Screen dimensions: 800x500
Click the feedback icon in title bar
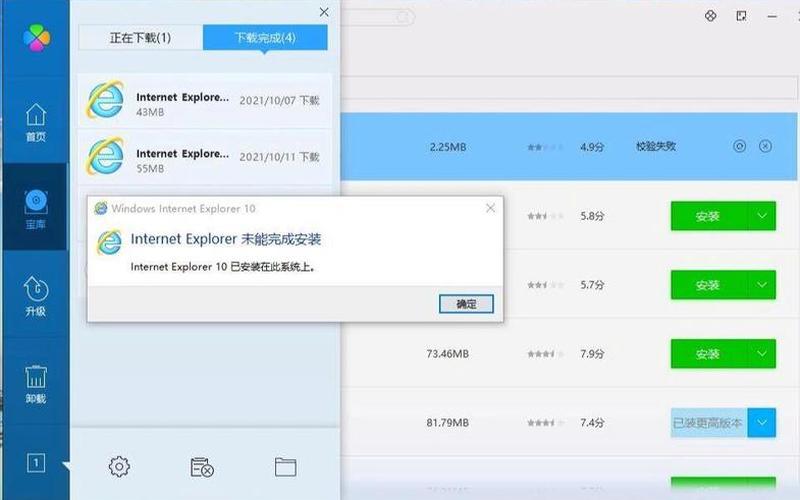coord(741,16)
